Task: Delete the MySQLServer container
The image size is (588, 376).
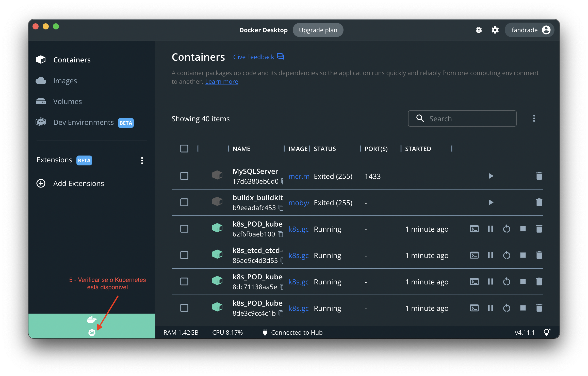Action: 539,176
